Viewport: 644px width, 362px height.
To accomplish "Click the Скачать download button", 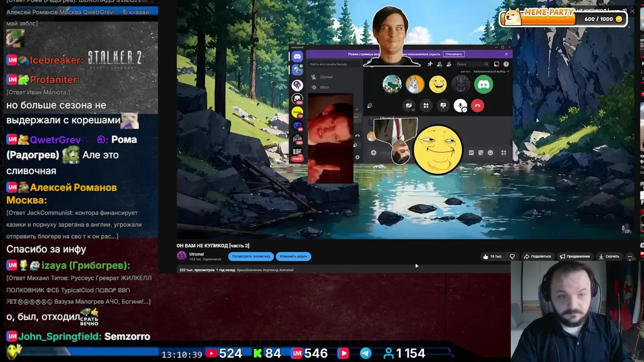I will point(609,256).
